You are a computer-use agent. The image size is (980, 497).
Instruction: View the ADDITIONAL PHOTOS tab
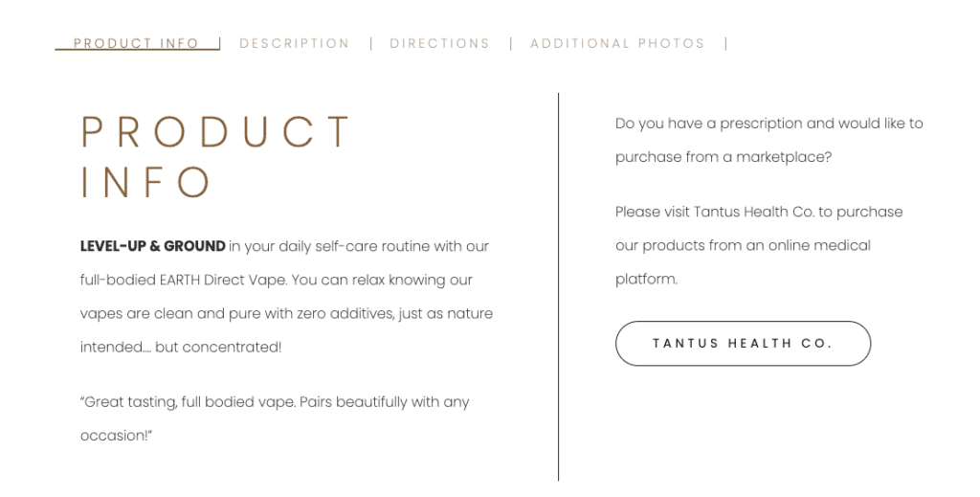tap(617, 43)
